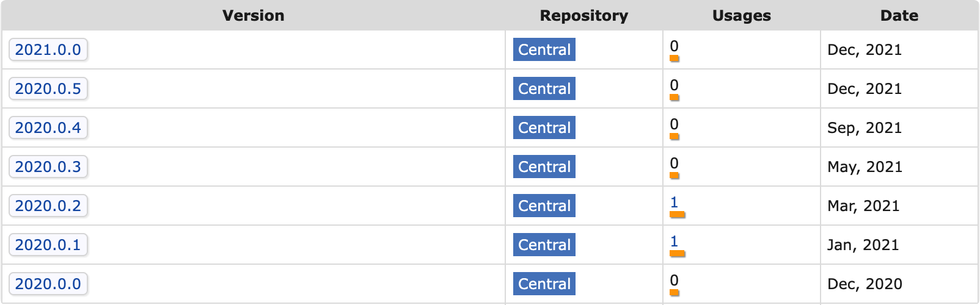Open usages count for version 2020.0.1
Image resolution: width=980 pixels, height=305 pixels.
tap(674, 241)
